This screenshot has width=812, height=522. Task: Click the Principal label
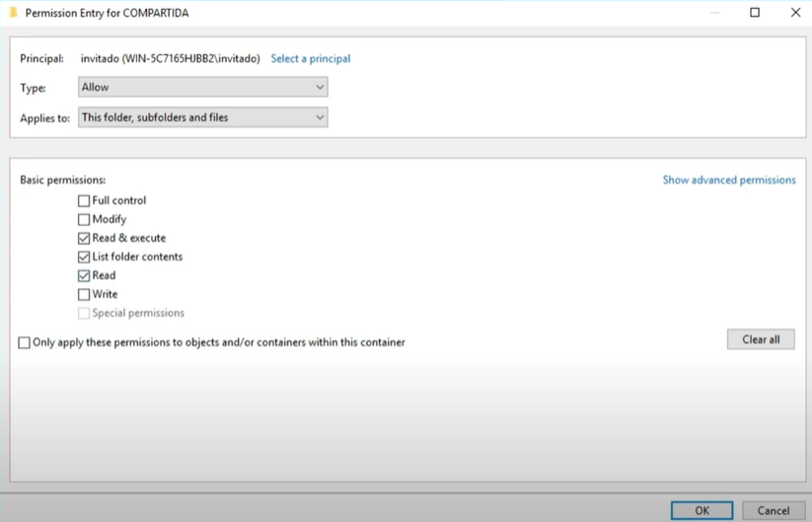42,58
